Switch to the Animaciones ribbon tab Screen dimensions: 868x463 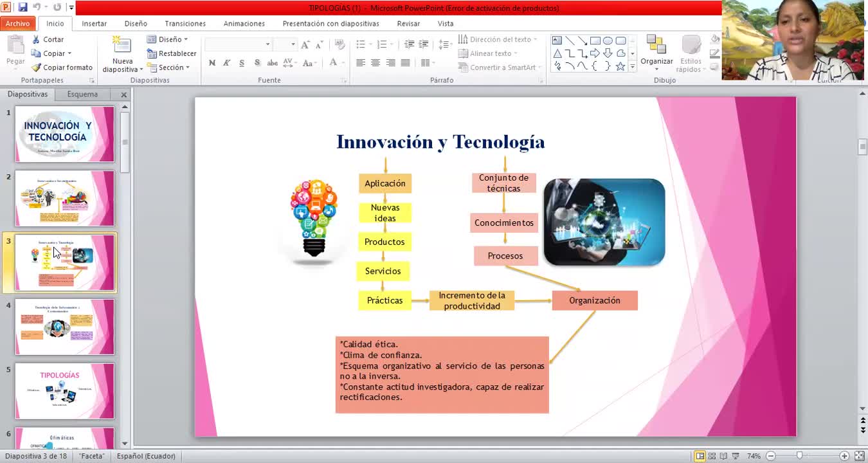pos(244,24)
